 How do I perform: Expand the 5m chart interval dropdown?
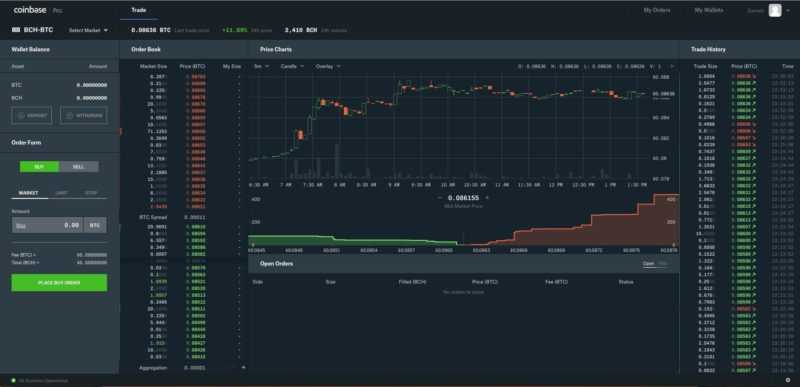pos(261,66)
